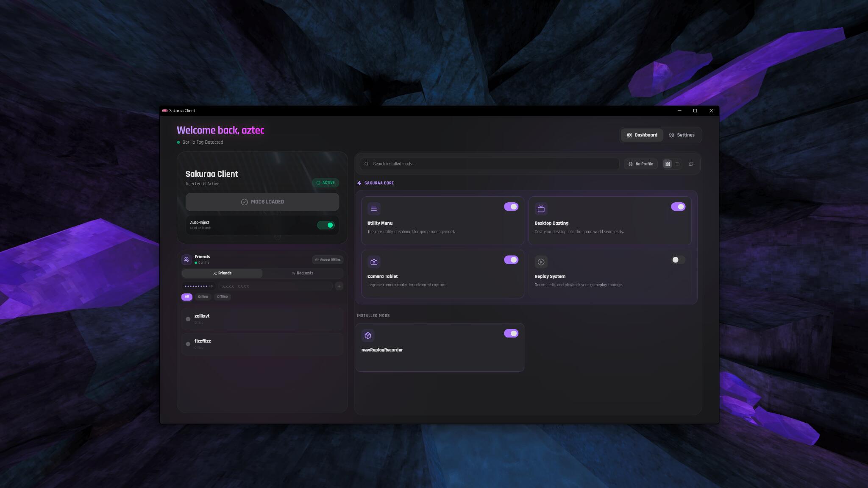Open the Settings tab
This screenshot has height=488, width=868.
tap(682, 135)
